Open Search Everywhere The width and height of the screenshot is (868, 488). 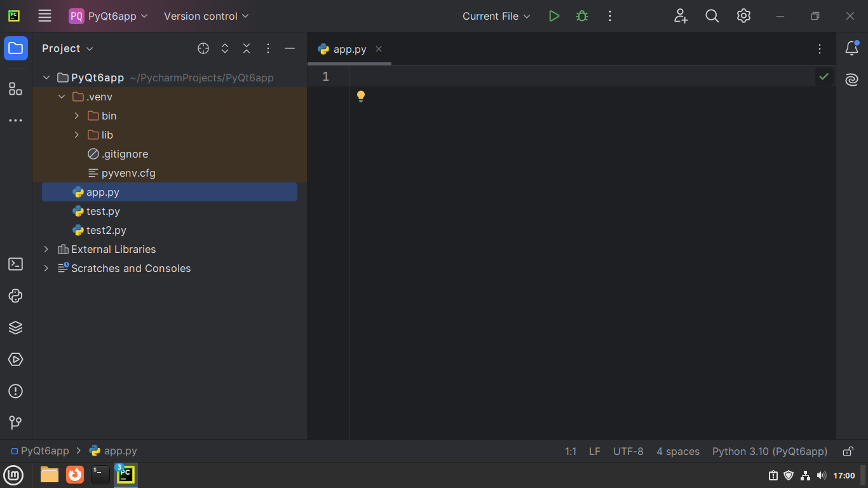712,16
